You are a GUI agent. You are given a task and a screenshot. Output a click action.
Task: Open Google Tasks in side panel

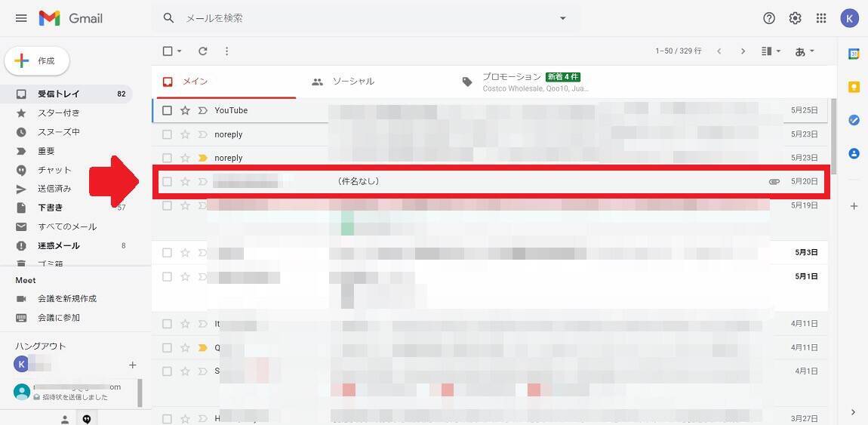coord(854,120)
